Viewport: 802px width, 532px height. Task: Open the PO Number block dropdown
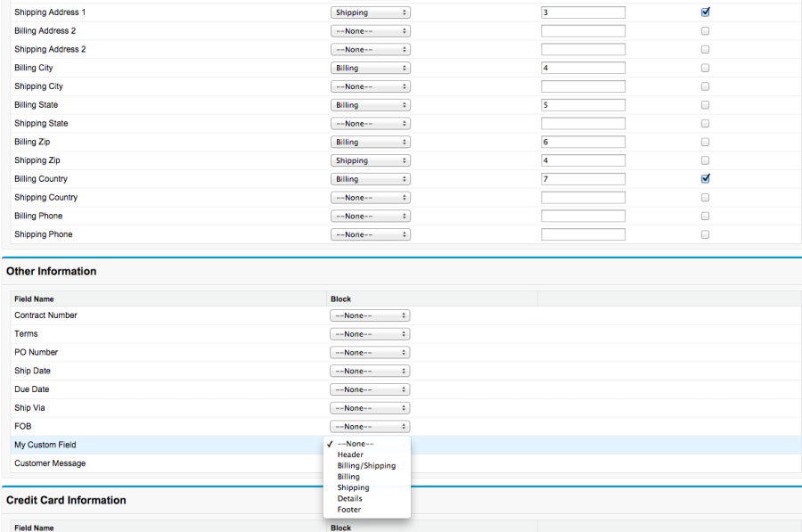coord(370,353)
